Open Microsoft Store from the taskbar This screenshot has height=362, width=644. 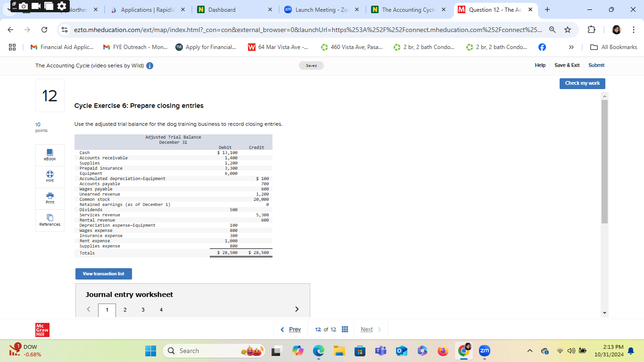coord(360,351)
